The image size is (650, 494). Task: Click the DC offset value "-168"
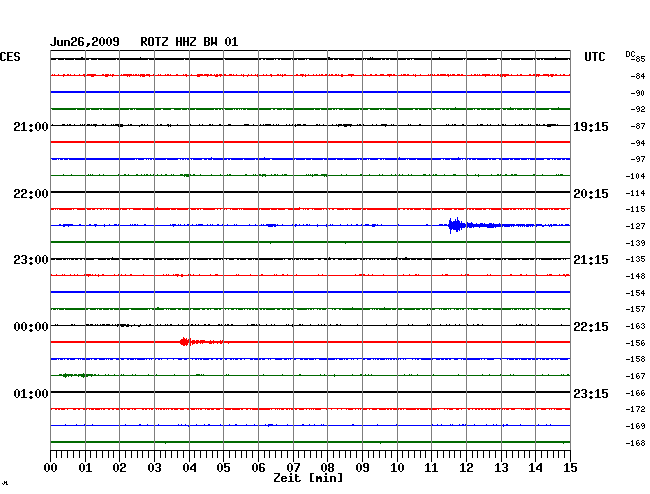[635, 443]
